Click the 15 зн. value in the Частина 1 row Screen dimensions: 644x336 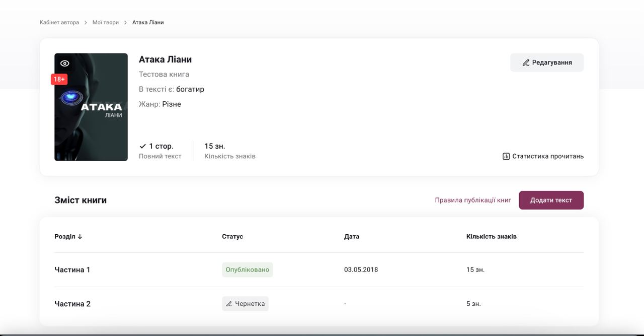click(x=475, y=270)
